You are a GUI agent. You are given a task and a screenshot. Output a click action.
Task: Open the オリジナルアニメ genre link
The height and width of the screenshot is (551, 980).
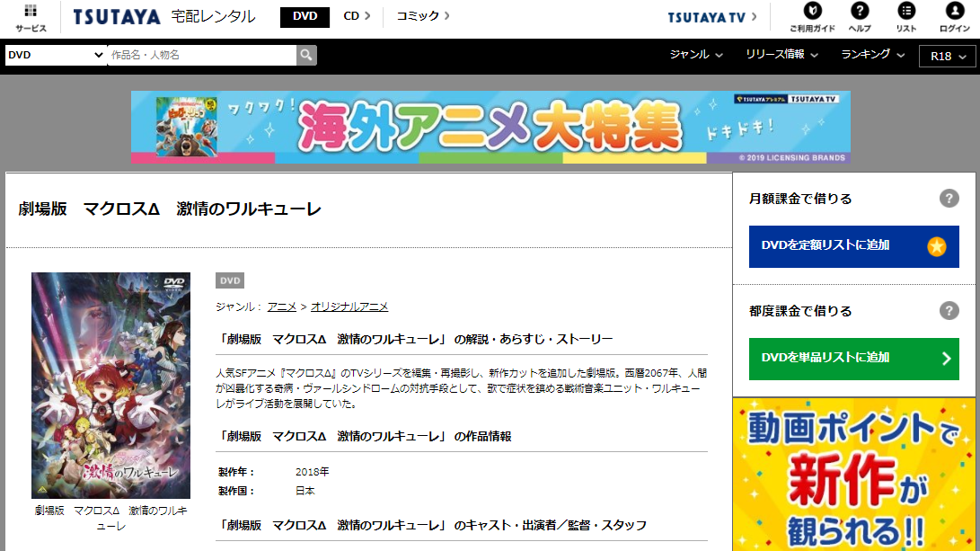pos(349,307)
